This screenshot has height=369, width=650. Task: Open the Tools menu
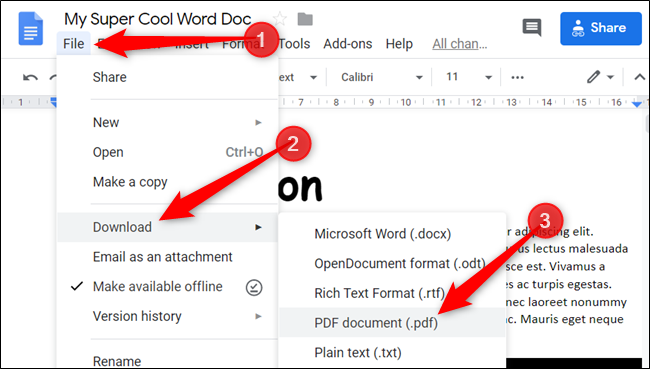click(x=294, y=44)
